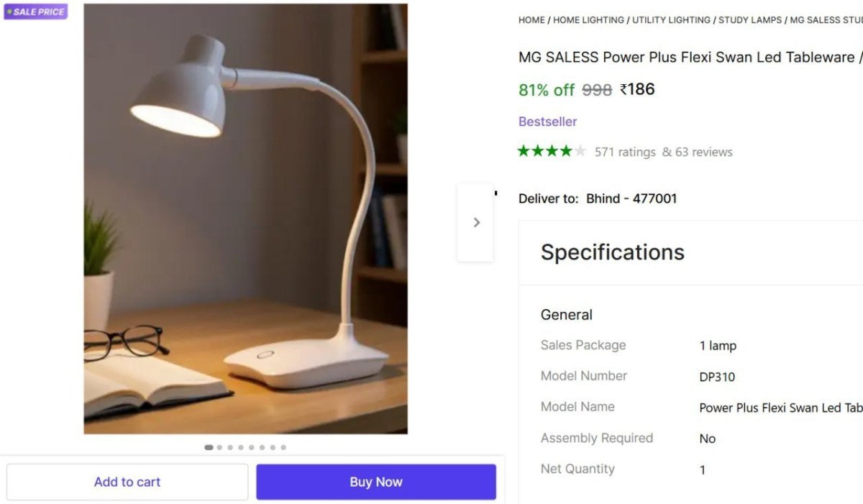Jump to the second carousel dot

point(219,447)
